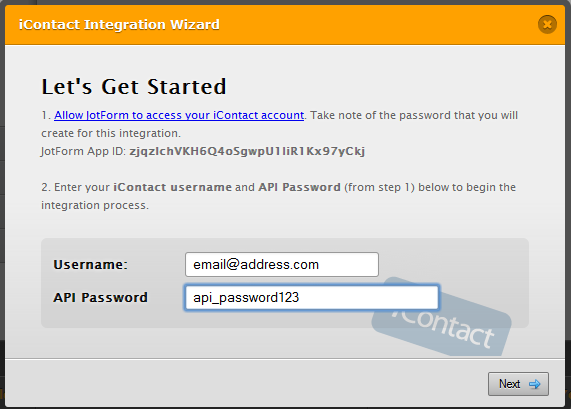
Task: Click the Next button
Action: coord(518,384)
